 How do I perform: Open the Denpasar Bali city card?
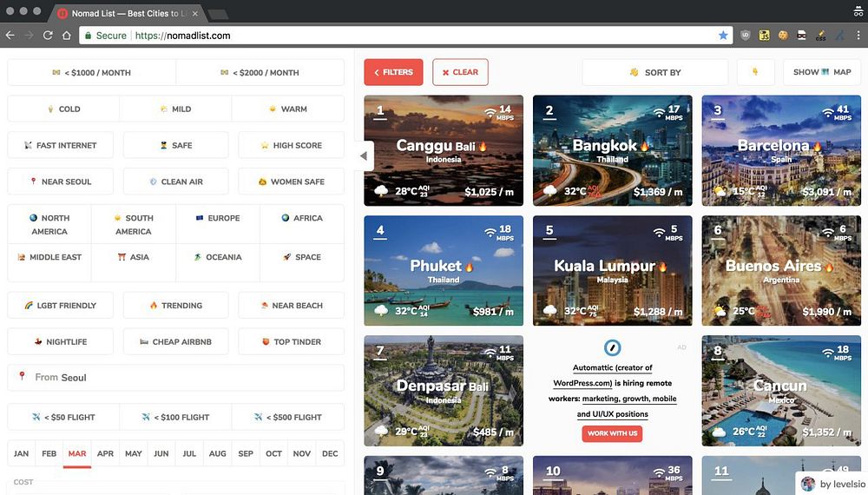tap(444, 391)
